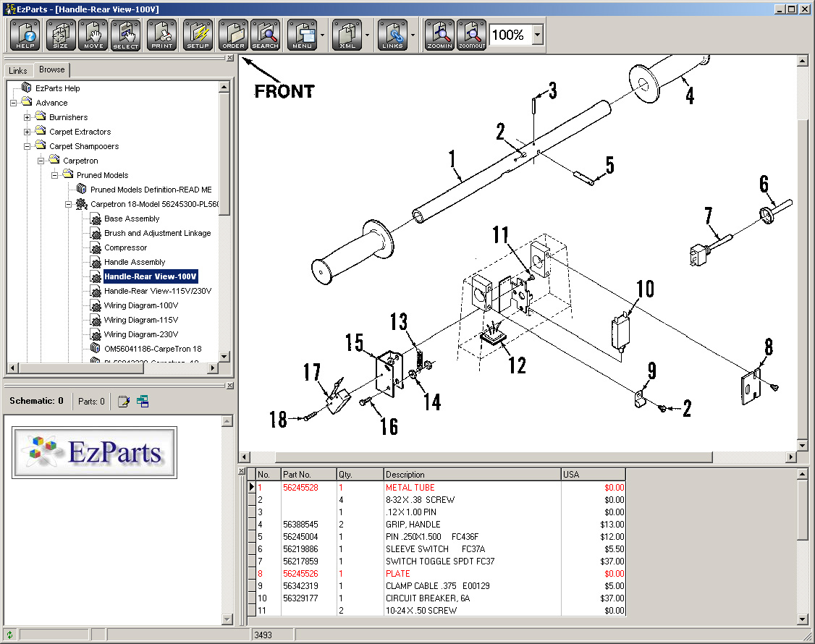Click the EzParts logo thumbnail
This screenshot has width=815, height=644.
[95, 452]
